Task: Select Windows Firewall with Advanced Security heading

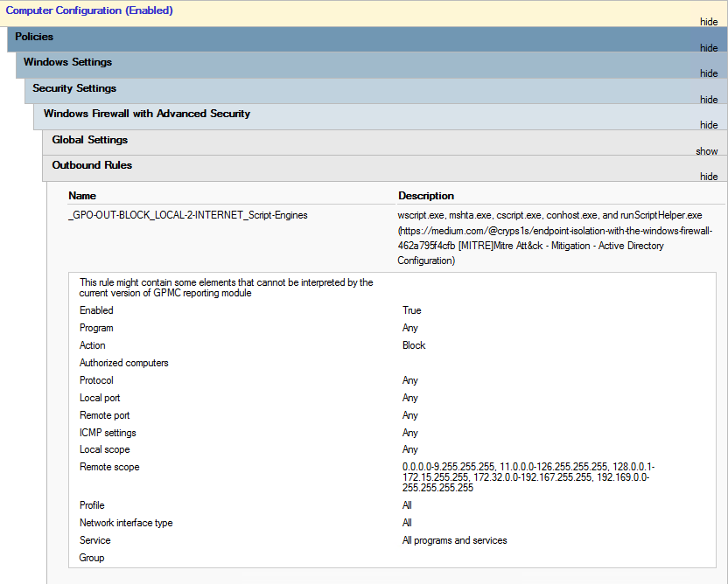Action: tap(147, 114)
